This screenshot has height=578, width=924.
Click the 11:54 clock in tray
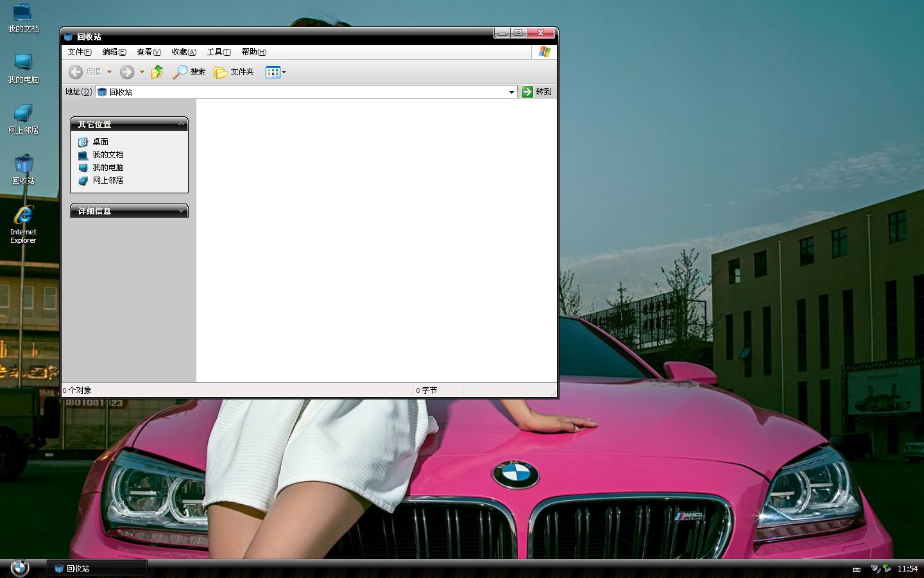tap(907, 568)
